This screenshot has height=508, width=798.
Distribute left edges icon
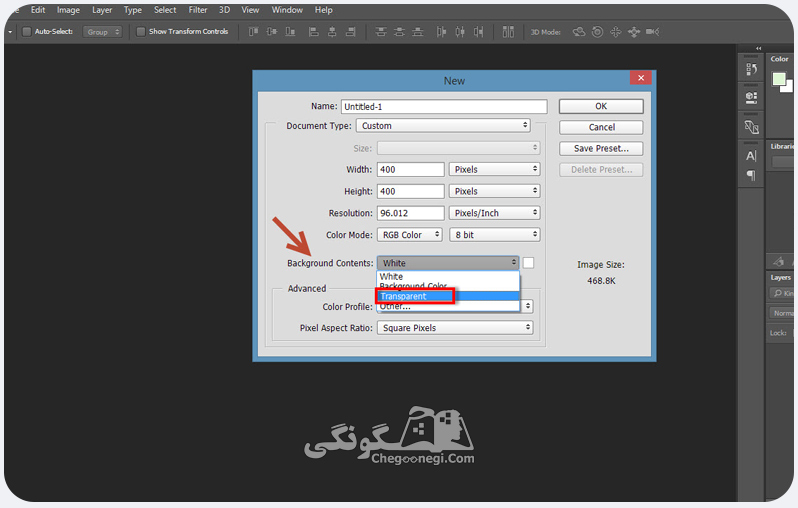click(x=441, y=32)
